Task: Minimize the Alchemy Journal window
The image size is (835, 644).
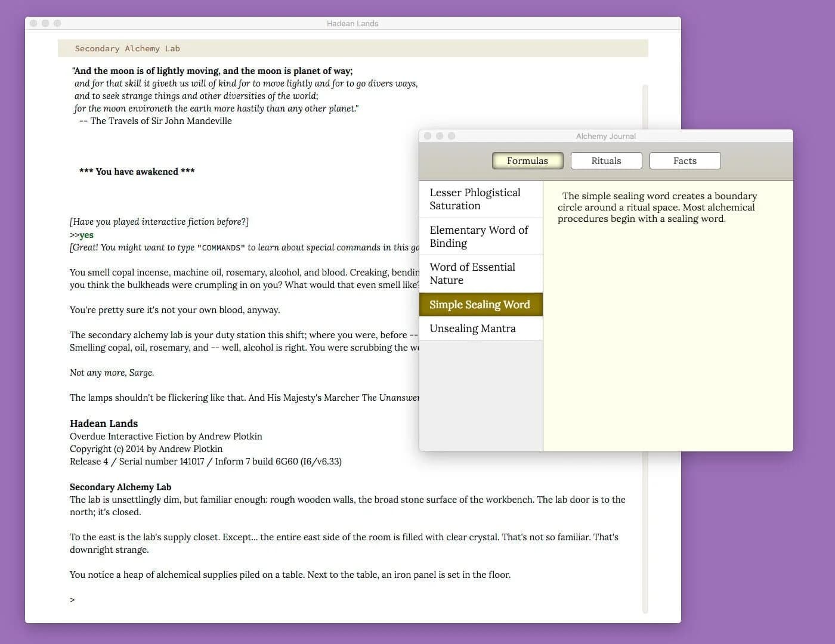Action: 438,136
